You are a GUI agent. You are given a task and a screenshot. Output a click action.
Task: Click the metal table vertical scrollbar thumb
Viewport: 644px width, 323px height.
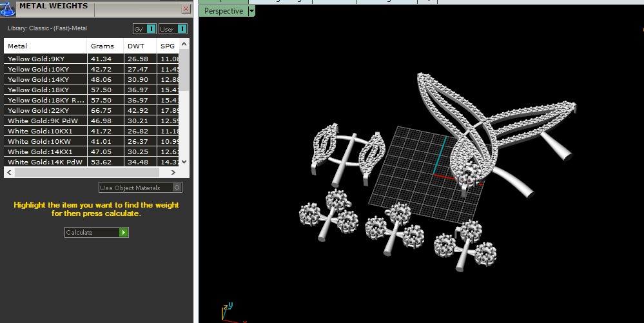coord(184,70)
